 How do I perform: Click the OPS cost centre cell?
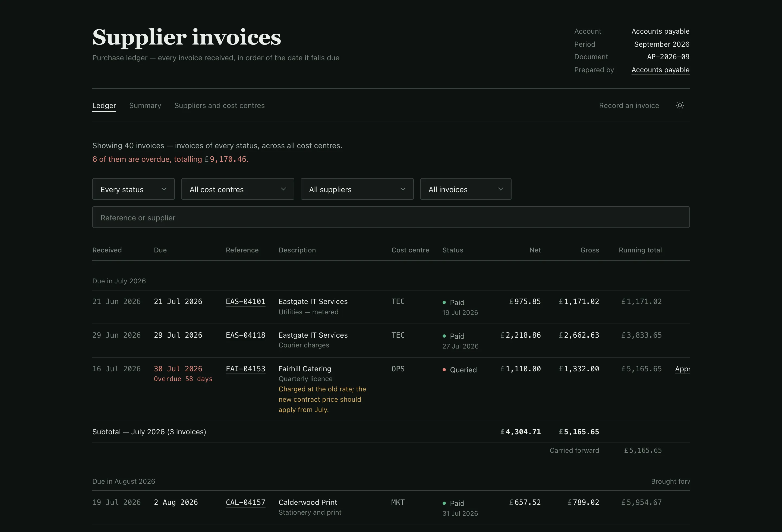(398, 369)
